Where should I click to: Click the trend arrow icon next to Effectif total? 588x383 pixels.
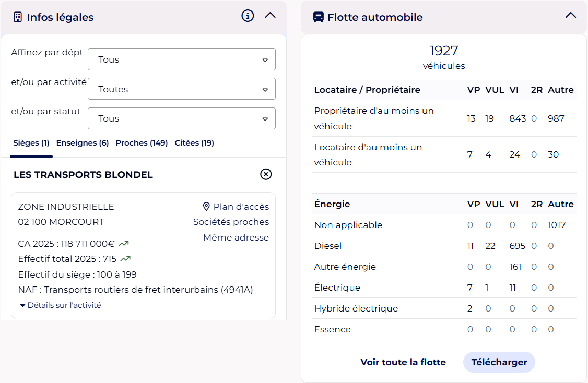click(125, 259)
